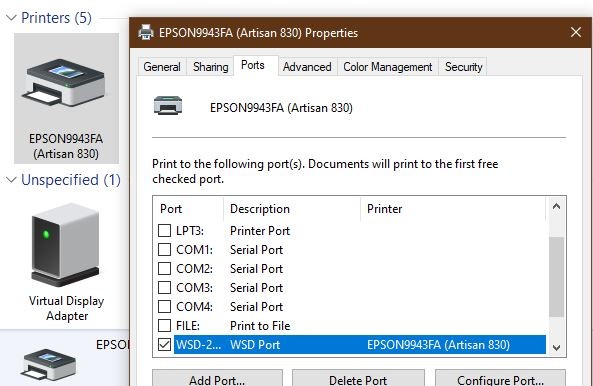This screenshot has width=593, height=386.
Task: Open the Security tab
Action: pyautogui.click(x=463, y=67)
